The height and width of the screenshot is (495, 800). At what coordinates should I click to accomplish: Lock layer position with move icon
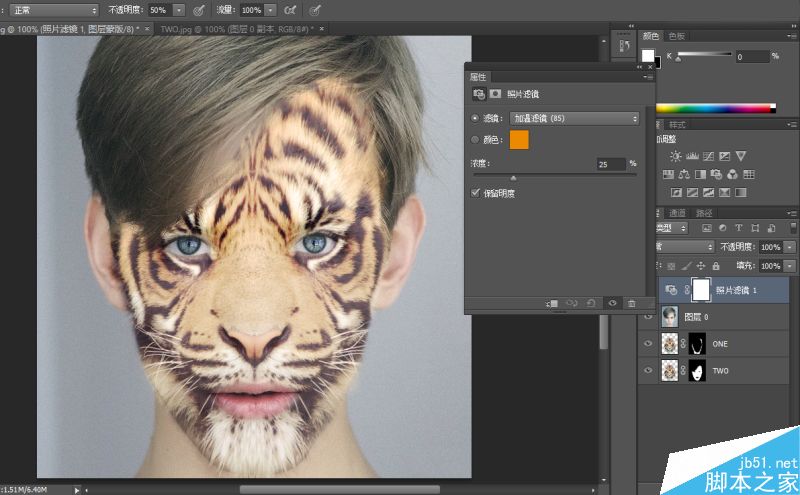pyautogui.click(x=701, y=266)
